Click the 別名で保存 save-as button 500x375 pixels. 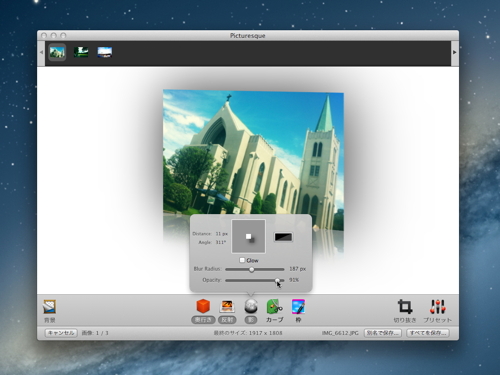point(383,333)
